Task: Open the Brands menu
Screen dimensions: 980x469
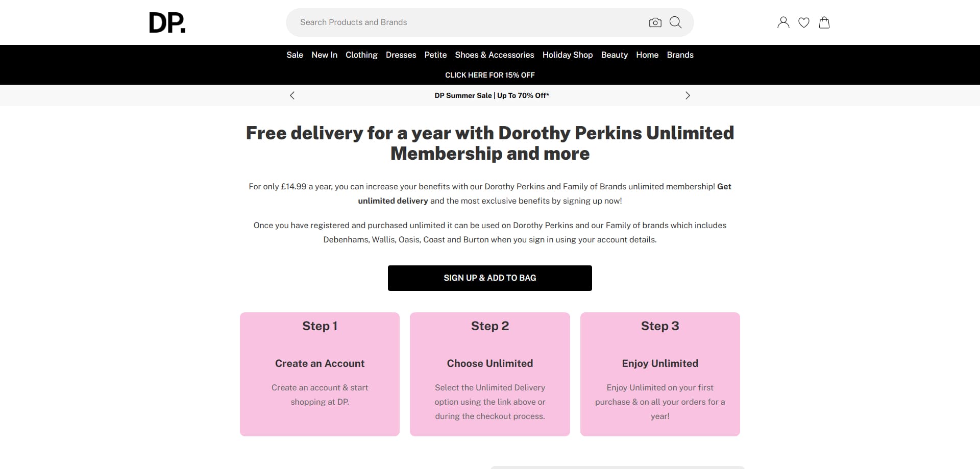Action: [680, 55]
